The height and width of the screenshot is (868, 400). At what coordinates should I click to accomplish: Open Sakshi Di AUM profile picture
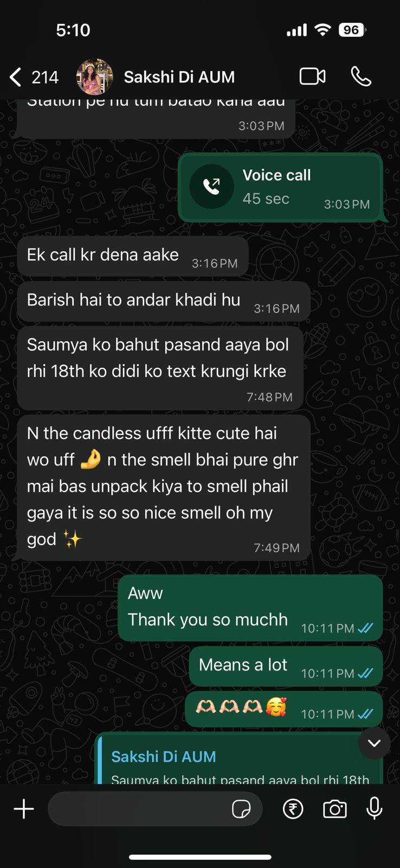[x=95, y=77]
